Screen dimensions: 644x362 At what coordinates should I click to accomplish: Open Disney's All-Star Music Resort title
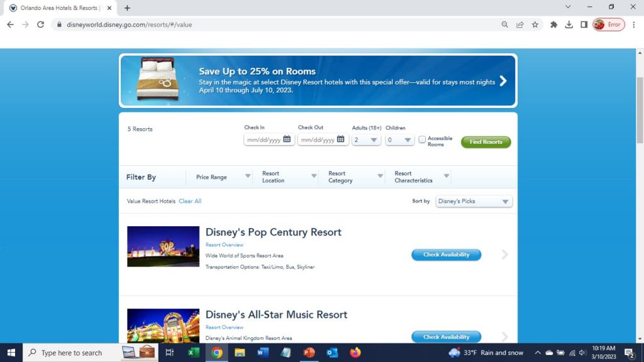coord(276,314)
